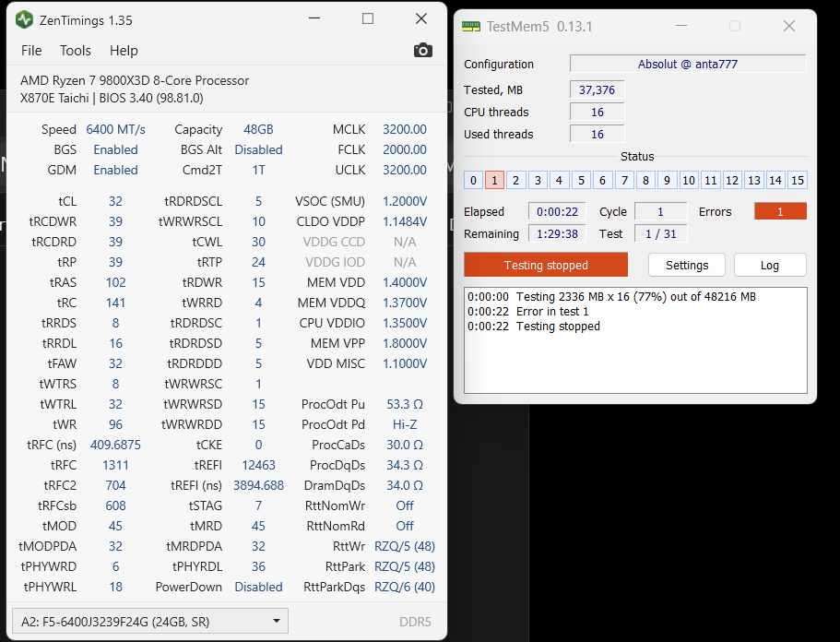Click the CPU threads value field

pyautogui.click(x=597, y=112)
